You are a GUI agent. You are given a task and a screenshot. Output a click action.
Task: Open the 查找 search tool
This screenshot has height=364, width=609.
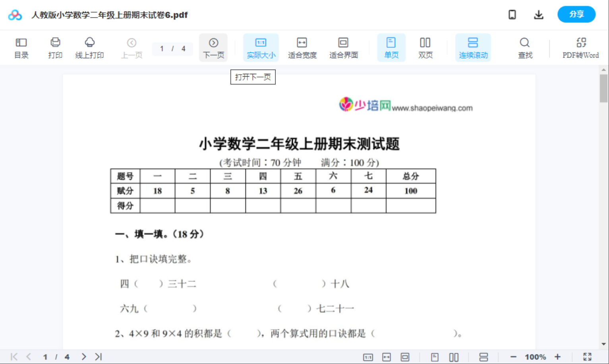[525, 47]
